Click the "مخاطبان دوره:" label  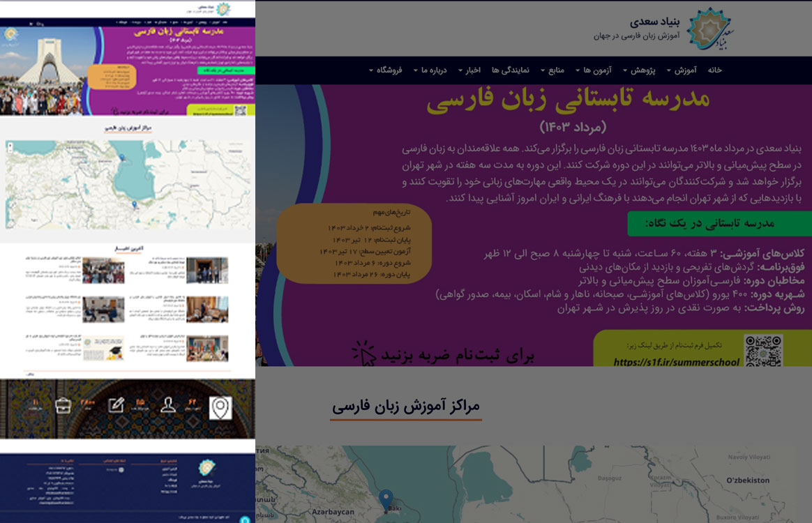point(774,280)
